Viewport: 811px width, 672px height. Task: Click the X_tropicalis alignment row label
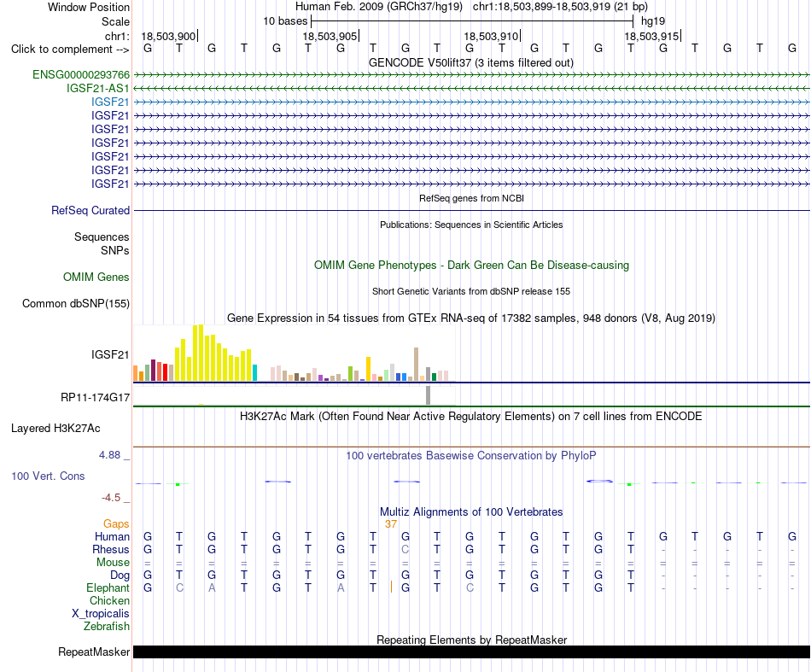pos(101,614)
